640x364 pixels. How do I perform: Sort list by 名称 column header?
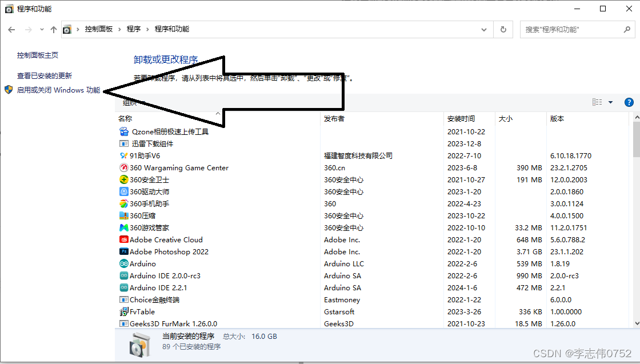click(x=125, y=119)
